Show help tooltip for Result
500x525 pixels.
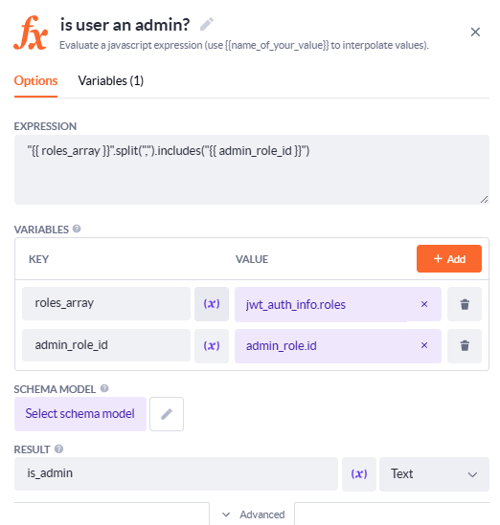59,449
